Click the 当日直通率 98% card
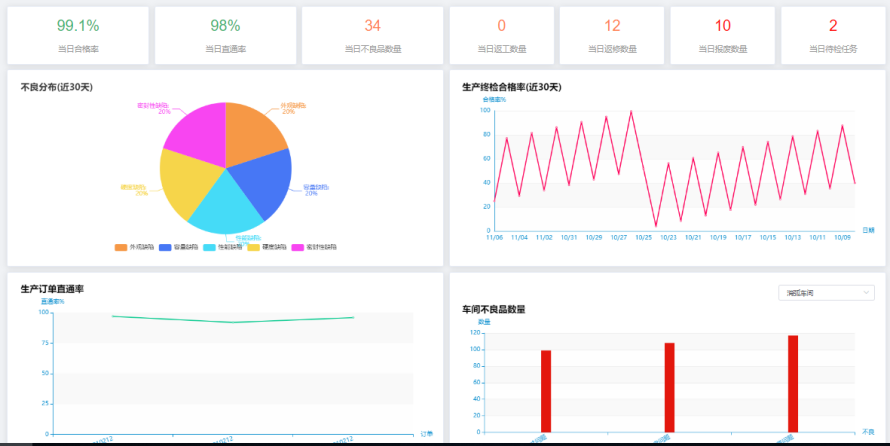The width and height of the screenshot is (890, 446). pyautogui.click(x=225, y=35)
